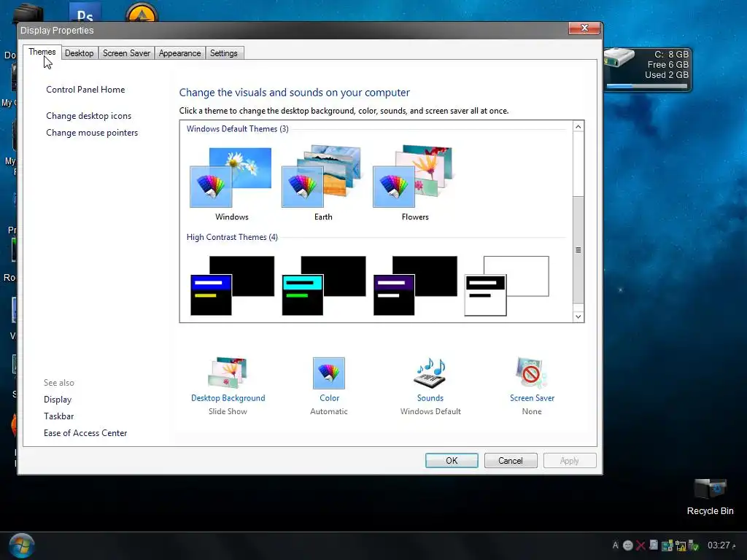Image resolution: width=747 pixels, height=560 pixels.
Task: Click the Sounds link label
Action: (x=430, y=398)
